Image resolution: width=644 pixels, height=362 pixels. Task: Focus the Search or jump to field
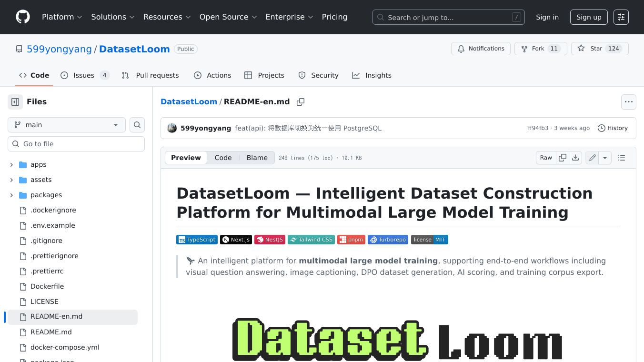(x=449, y=17)
